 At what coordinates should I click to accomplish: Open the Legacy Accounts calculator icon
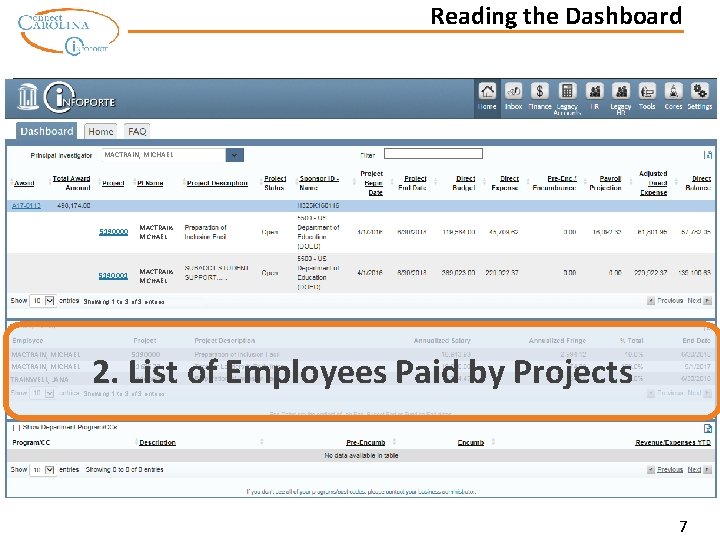pos(567,91)
